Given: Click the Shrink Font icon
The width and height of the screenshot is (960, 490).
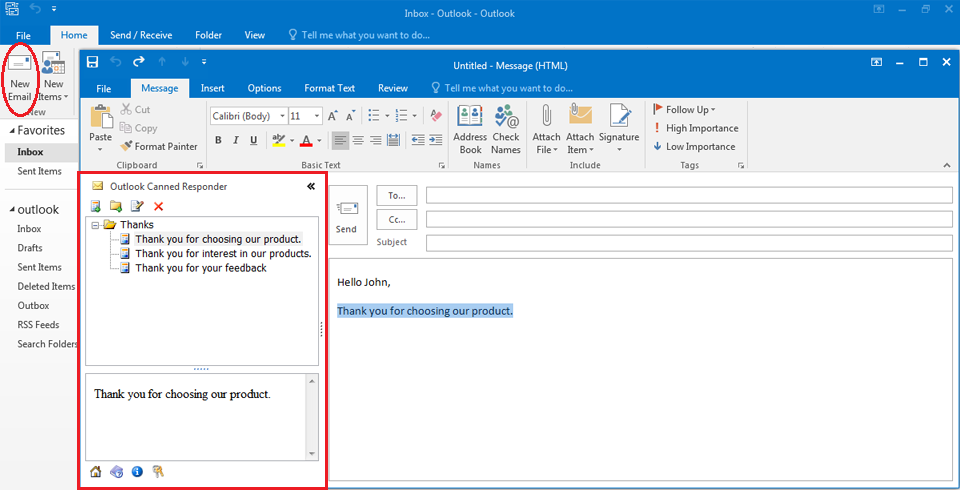Looking at the screenshot, I should pyautogui.click(x=350, y=116).
